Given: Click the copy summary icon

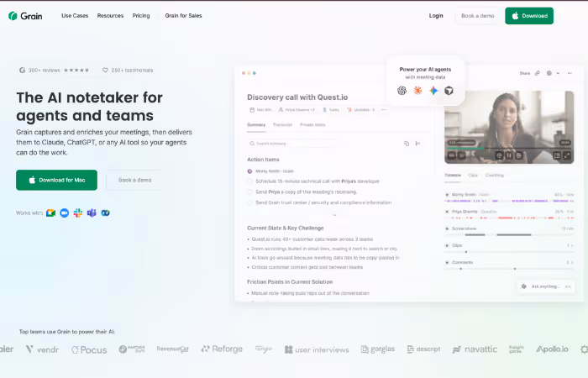Looking at the screenshot, I should [407, 144].
